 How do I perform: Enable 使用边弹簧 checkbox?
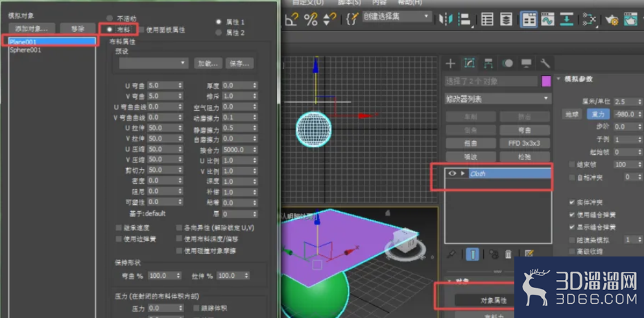coord(119,238)
